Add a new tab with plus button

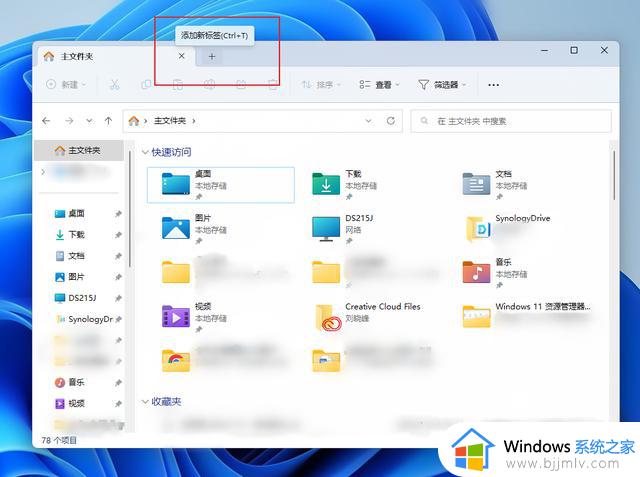click(x=212, y=56)
